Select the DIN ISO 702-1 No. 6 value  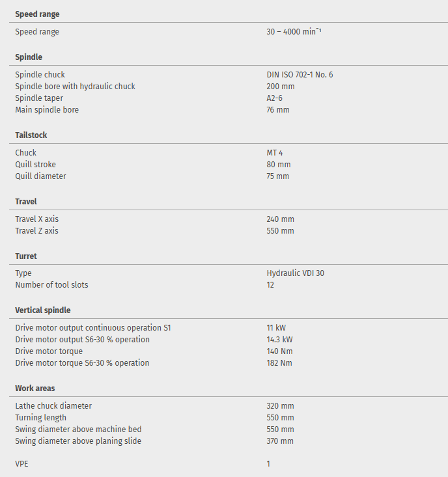(300, 75)
